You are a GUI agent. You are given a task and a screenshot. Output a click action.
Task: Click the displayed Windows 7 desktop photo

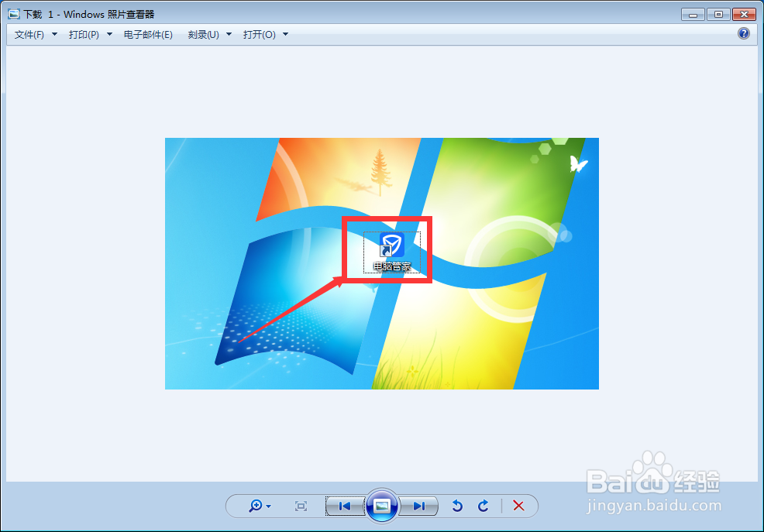[x=382, y=263]
